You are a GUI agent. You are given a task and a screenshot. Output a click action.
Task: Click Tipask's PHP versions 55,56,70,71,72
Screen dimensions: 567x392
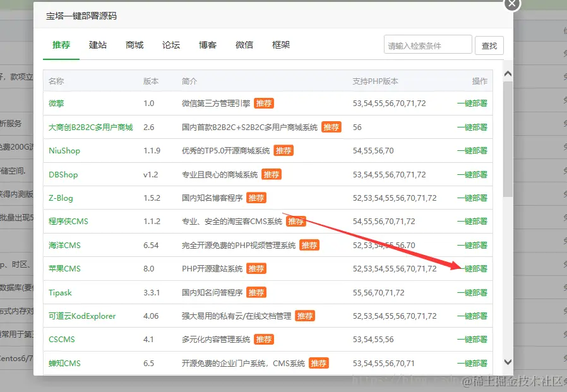point(379,293)
